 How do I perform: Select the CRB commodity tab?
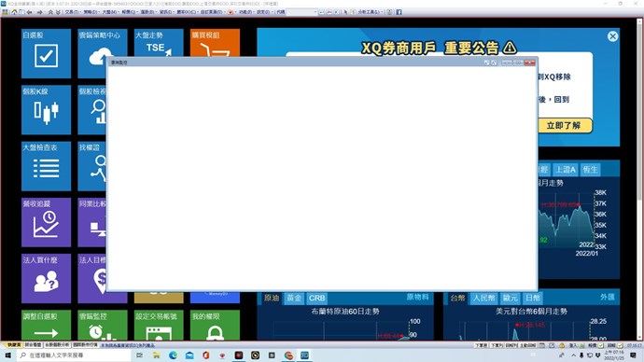316,298
